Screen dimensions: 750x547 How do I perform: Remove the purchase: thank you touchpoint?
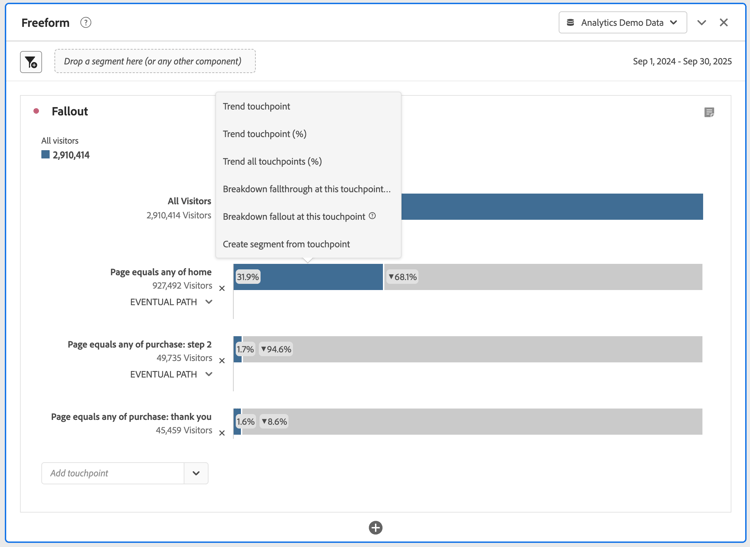(222, 433)
